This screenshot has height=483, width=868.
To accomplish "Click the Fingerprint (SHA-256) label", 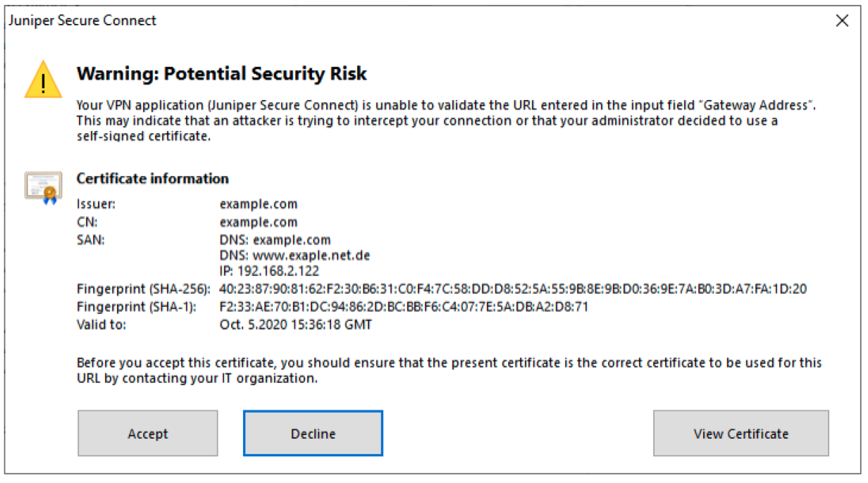I will pyautogui.click(x=144, y=288).
